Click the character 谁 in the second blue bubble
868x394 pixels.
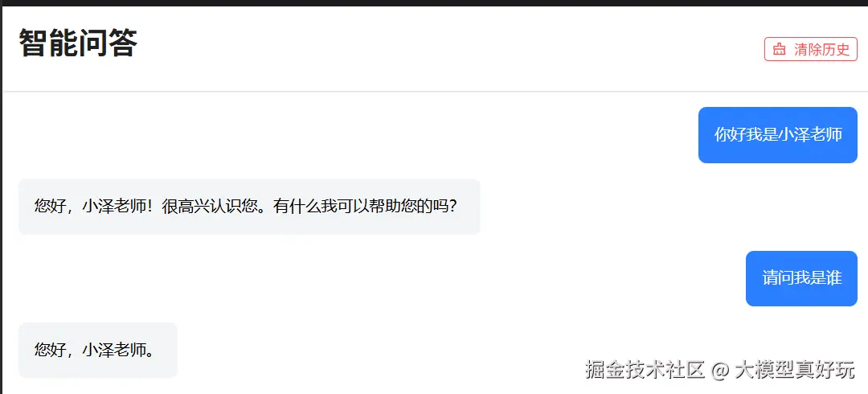coord(834,278)
